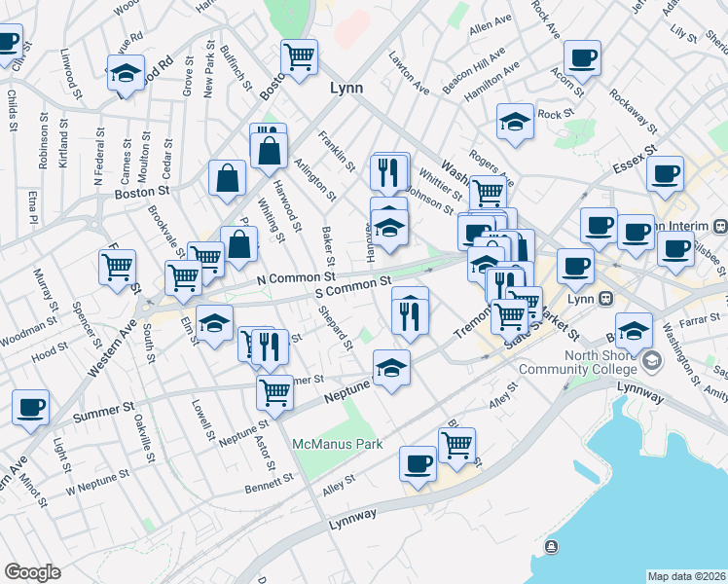
Task: Select the shopping cart marker near Johnson St
Action: point(489,192)
